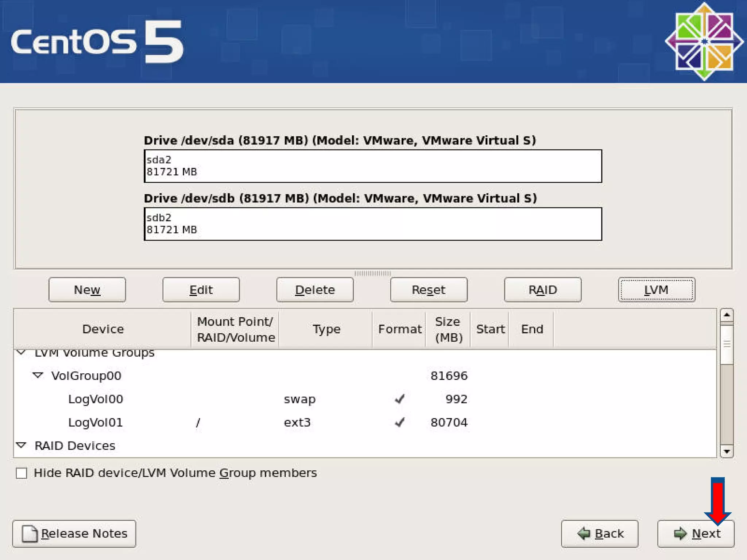Collapse the VolGroup00 tree node

pos(38,375)
